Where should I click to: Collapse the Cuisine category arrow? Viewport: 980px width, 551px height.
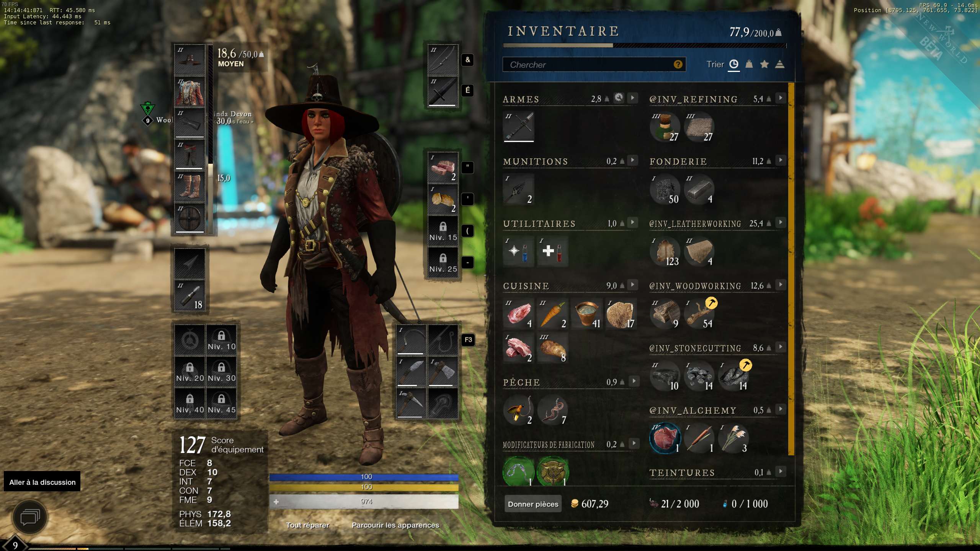tap(633, 285)
